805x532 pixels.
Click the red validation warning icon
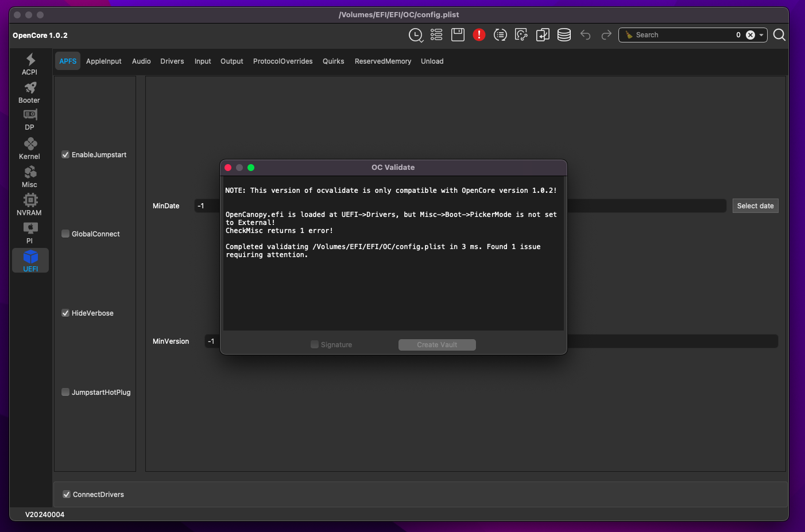(x=479, y=35)
